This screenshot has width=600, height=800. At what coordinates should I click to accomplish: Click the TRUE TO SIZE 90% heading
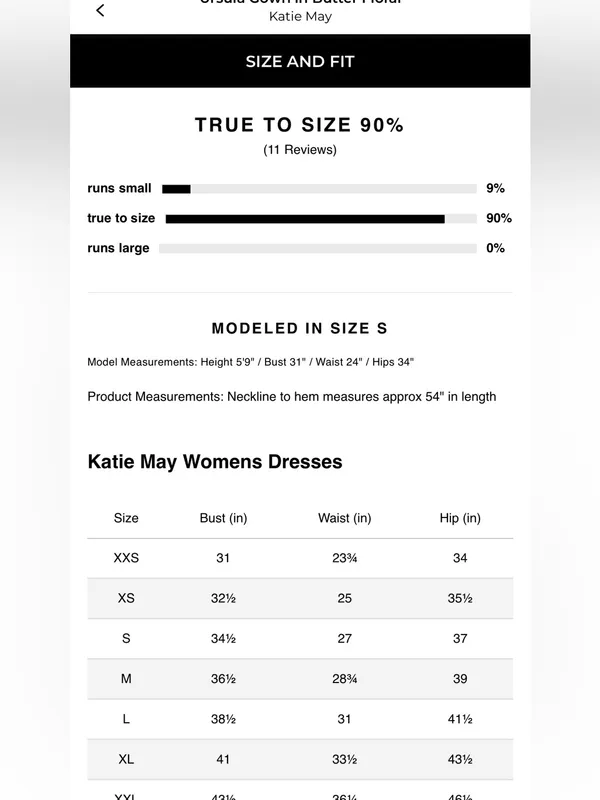coord(299,125)
